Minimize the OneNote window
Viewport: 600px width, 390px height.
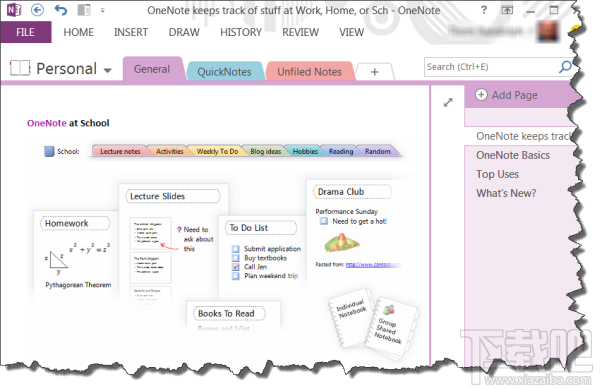pyautogui.click(x=530, y=11)
